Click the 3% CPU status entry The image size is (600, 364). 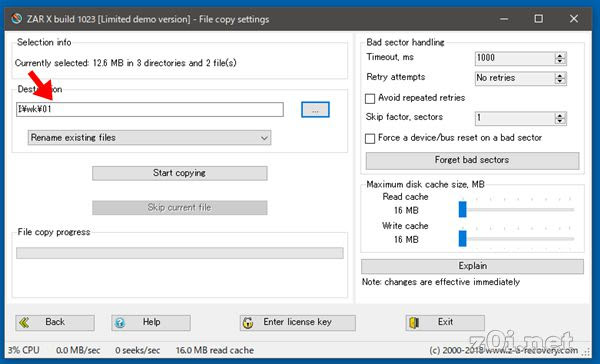coord(23,351)
